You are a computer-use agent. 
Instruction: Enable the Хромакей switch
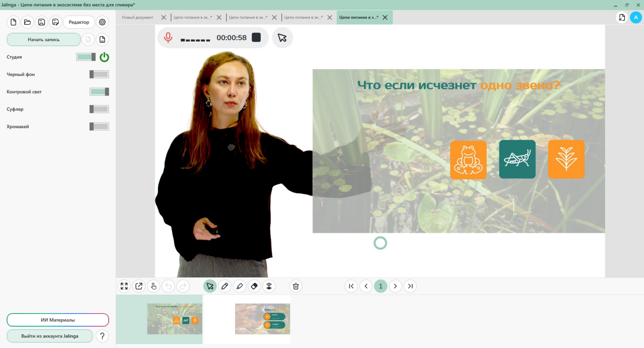(99, 127)
